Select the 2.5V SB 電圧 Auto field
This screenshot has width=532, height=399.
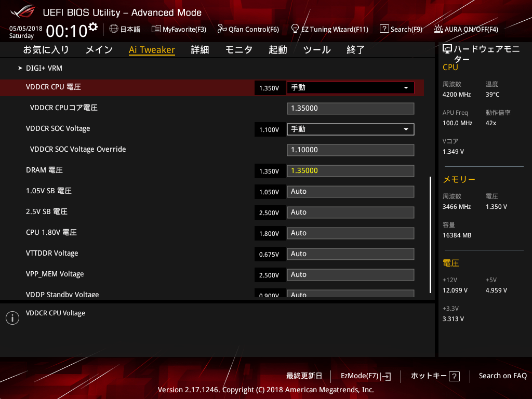point(351,212)
